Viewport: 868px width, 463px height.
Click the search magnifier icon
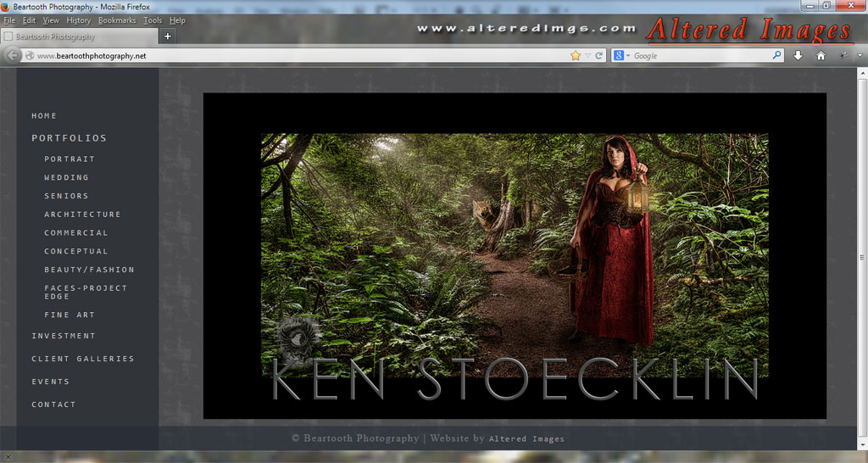tap(776, 55)
